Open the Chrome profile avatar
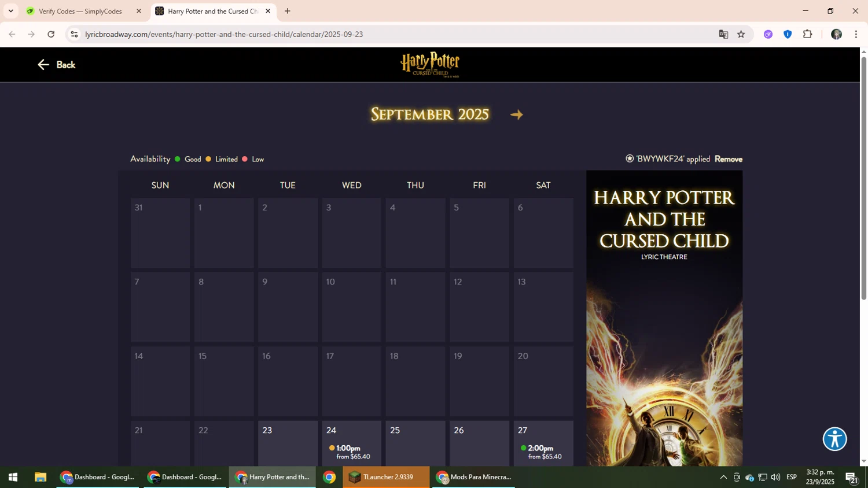The width and height of the screenshot is (868, 488). [836, 34]
